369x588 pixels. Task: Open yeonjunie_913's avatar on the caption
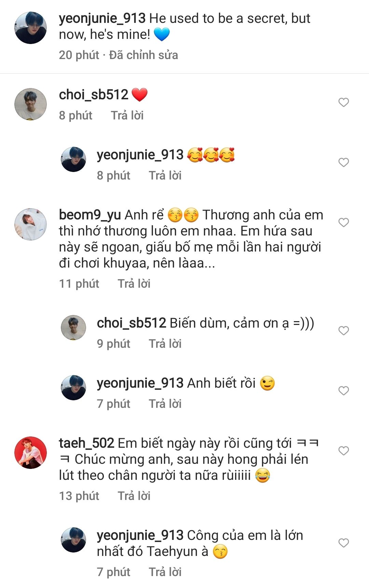pos(30,28)
